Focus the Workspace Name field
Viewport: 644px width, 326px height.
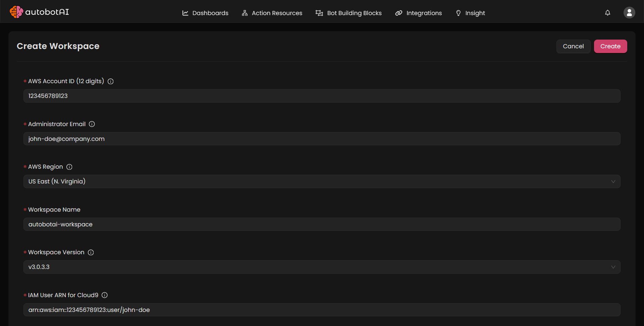tap(322, 224)
